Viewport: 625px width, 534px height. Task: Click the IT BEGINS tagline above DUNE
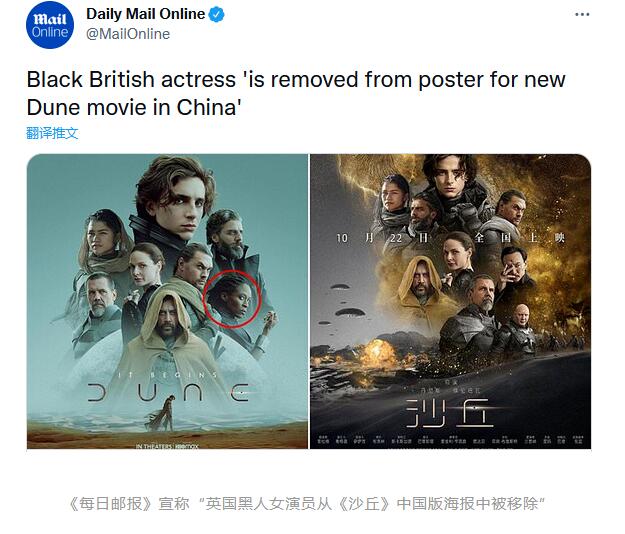167,375
